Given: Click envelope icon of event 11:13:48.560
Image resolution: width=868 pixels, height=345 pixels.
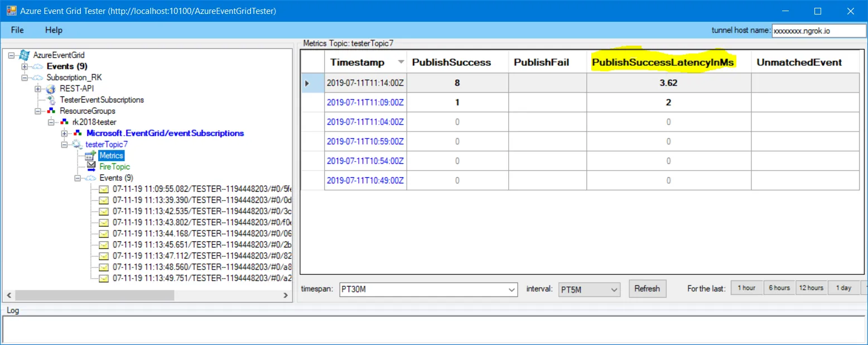Looking at the screenshot, I should pyautogui.click(x=104, y=267).
